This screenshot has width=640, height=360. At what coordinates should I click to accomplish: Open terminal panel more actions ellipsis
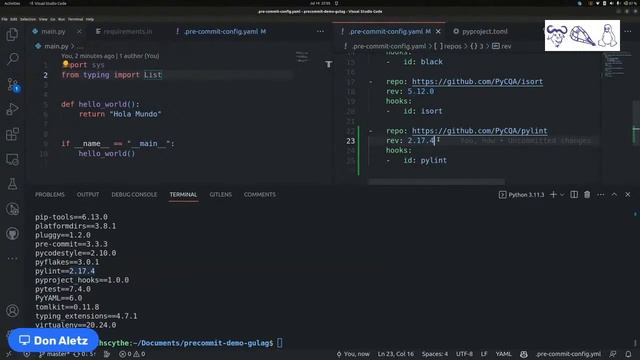coord(600,195)
